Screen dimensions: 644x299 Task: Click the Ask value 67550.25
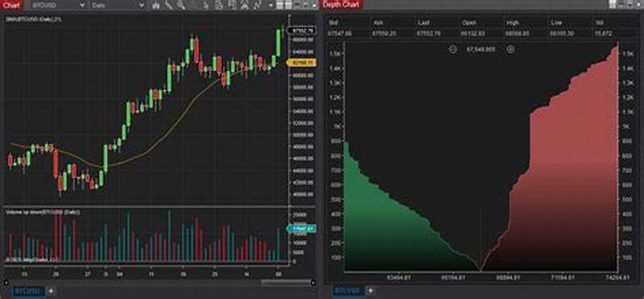click(385, 33)
